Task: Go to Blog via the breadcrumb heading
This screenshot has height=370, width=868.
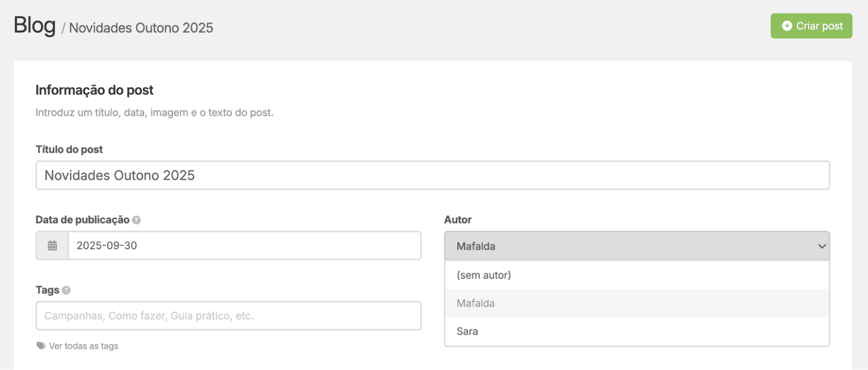Action: tap(35, 25)
